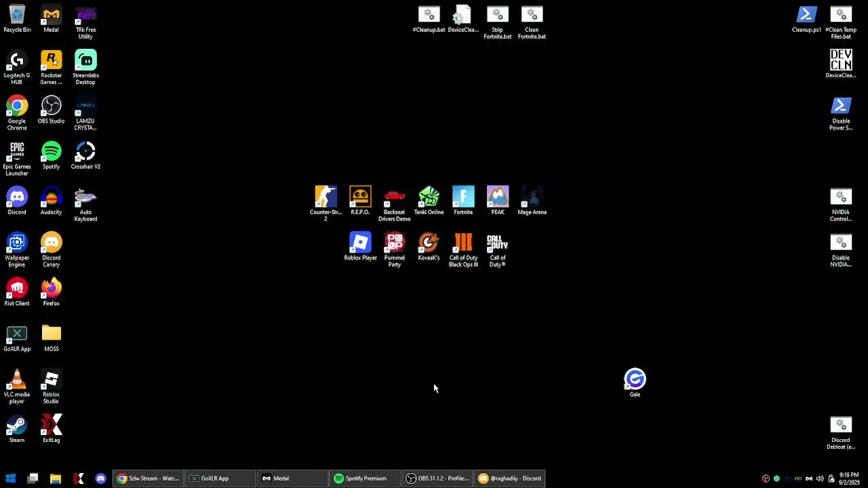The width and height of the screenshot is (868, 488).
Task: Select the #Clean Temp Files.bat file
Action: [x=841, y=22]
